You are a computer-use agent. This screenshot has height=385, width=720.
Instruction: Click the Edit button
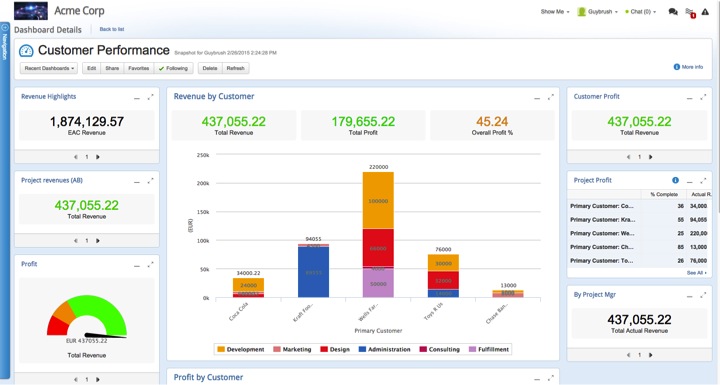pyautogui.click(x=92, y=68)
